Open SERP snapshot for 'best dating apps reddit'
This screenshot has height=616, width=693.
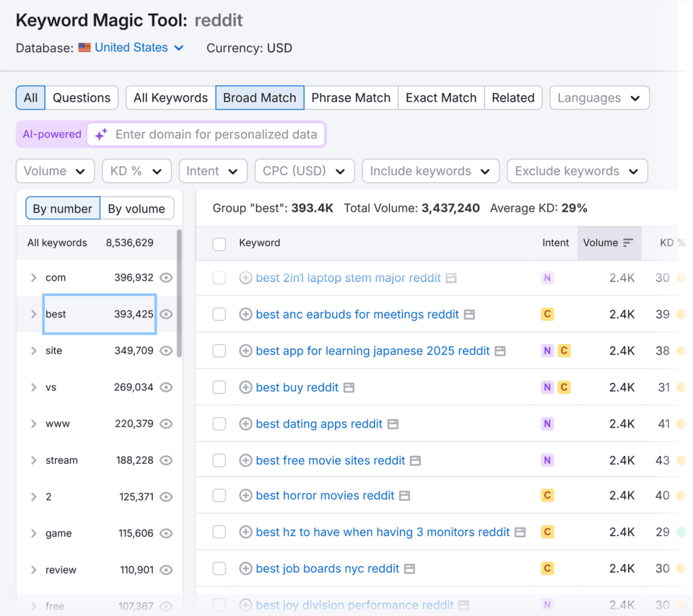tap(392, 424)
